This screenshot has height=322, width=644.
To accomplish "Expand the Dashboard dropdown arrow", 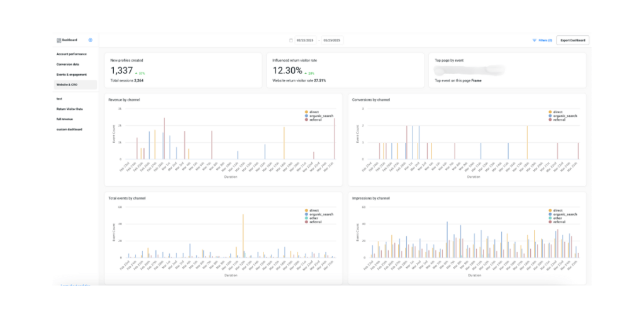I will pyautogui.click(x=91, y=40).
